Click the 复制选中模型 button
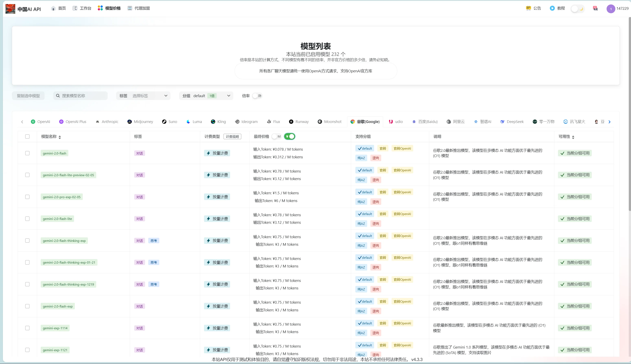The height and width of the screenshot is (364, 631). pyautogui.click(x=28, y=96)
